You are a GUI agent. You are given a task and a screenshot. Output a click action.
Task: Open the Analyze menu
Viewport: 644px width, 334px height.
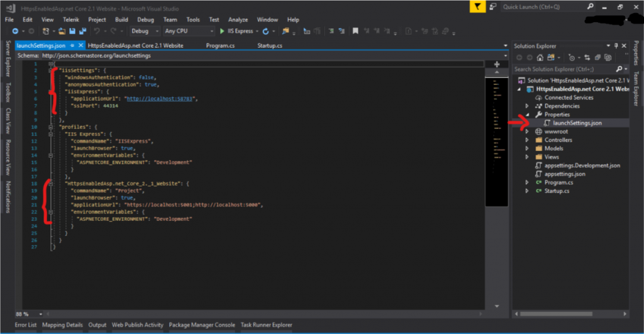(238, 19)
